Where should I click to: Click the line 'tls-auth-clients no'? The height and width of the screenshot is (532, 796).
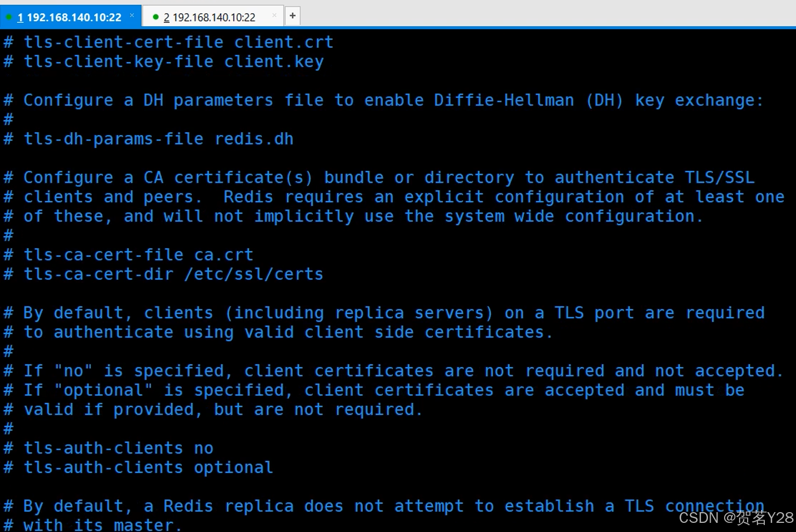pyautogui.click(x=119, y=448)
